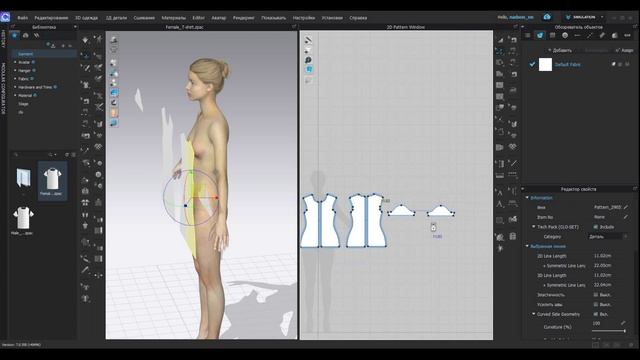The image size is (640, 360).
Task: Open the Category dropdown showing Деталь
Action: 608,237
